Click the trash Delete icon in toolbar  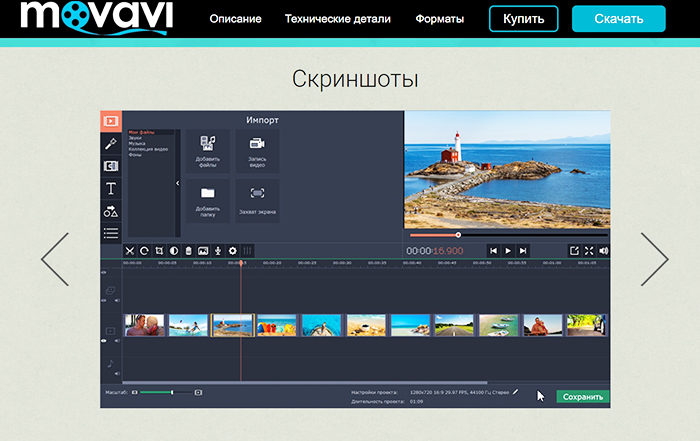pos(188,250)
